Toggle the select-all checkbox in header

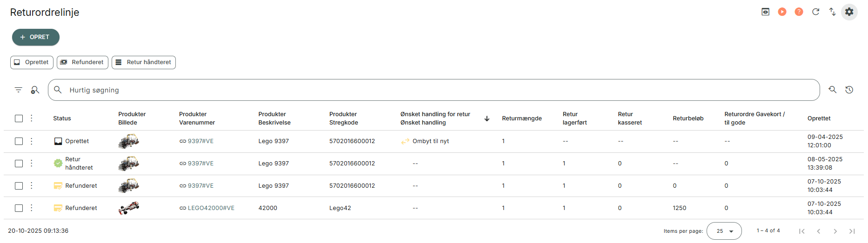click(19, 118)
